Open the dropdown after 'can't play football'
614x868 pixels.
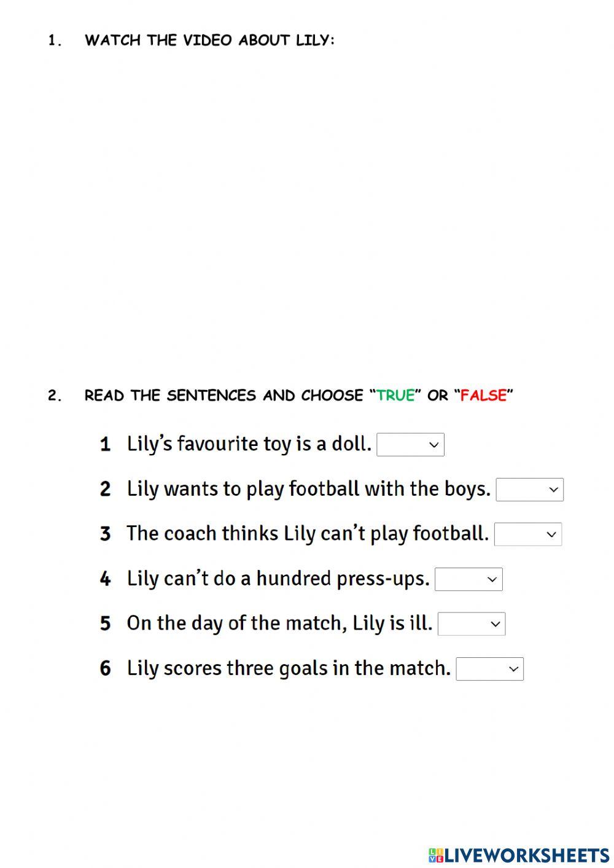527,534
